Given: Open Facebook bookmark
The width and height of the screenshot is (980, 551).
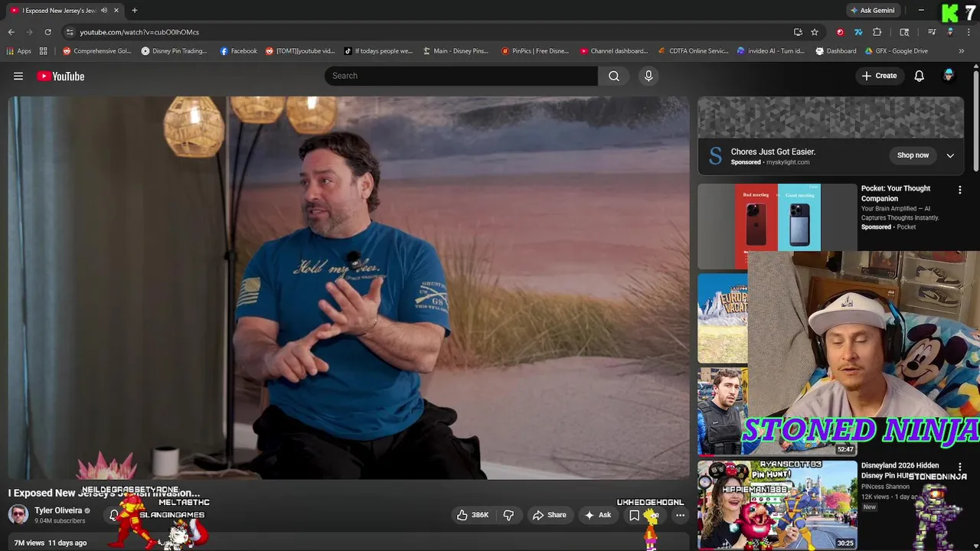Looking at the screenshot, I should 238,51.
